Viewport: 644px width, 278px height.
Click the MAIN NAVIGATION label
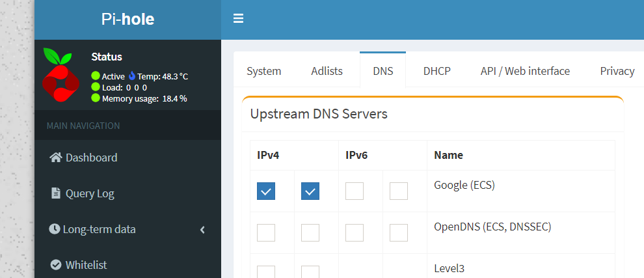[83, 126]
